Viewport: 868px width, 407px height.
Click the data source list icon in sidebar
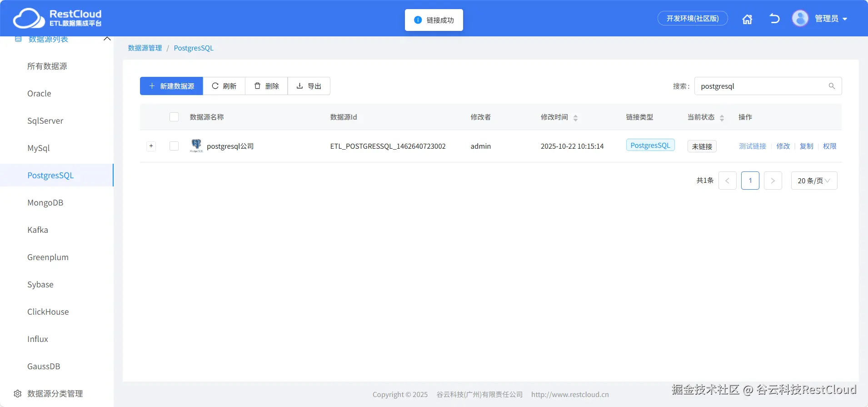[18, 39]
